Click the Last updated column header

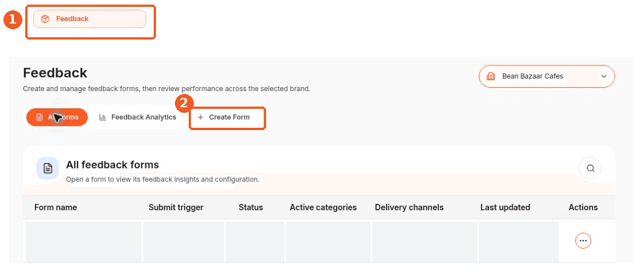pyautogui.click(x=505, y=208)
